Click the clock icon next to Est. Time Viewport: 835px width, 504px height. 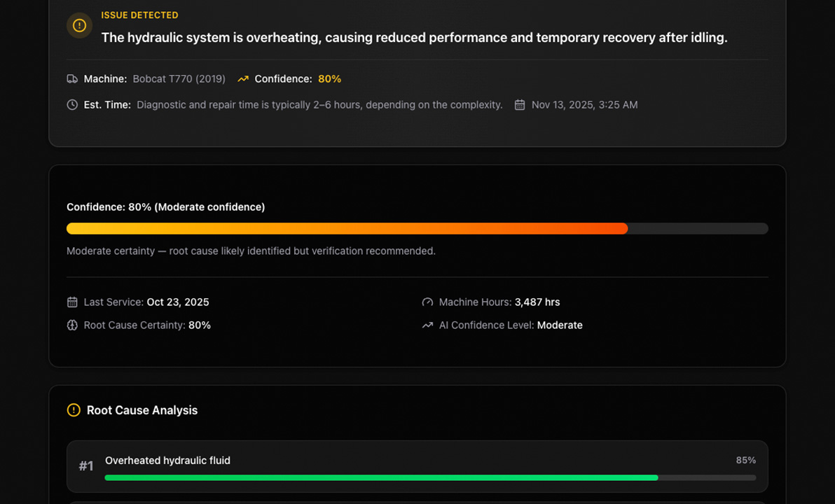pos(71,104)
